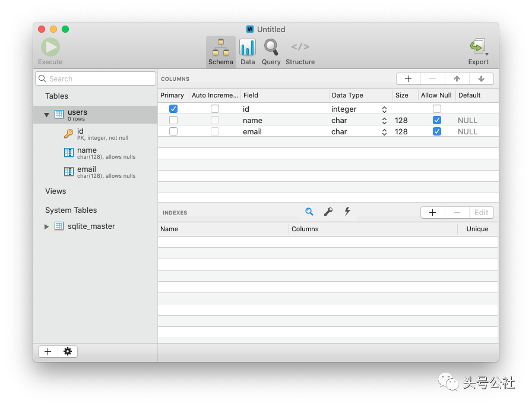Toggle Allow Null for name field
The width and height of the screenshot is (532, 406).
[437, 120]
